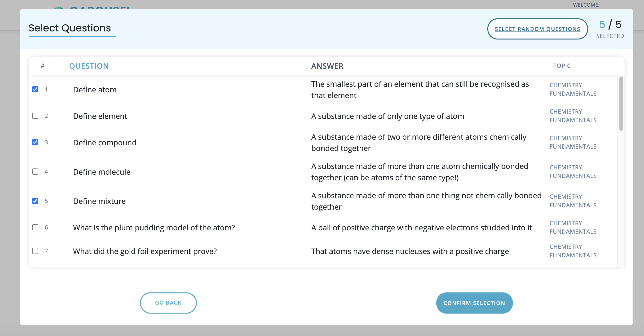Check the gold foil experiment question checkbox
Image resolution: width=644 pixels, height=336 pixels.
tap(35, 251)
